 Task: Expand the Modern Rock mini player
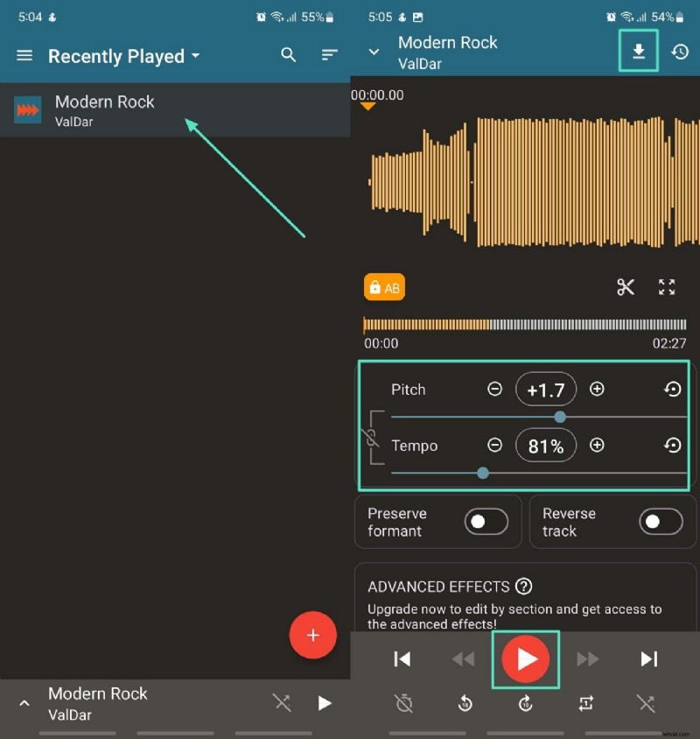pyautogui.click(x=24, y=703)
